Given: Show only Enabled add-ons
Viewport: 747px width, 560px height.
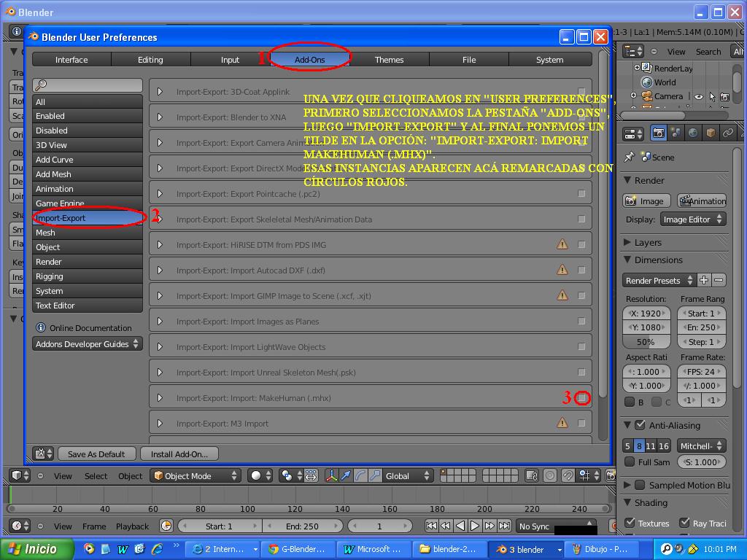Looking at the screenshot, I should pyautogui.click(x=88, y=116).
